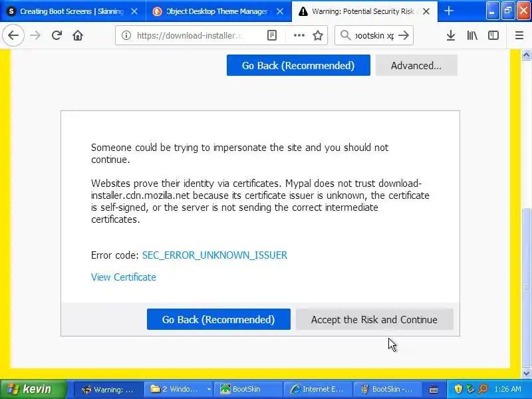
Task: Expand the 2 Windows Explorer taskbar group
Action: (x=180, y=389)
